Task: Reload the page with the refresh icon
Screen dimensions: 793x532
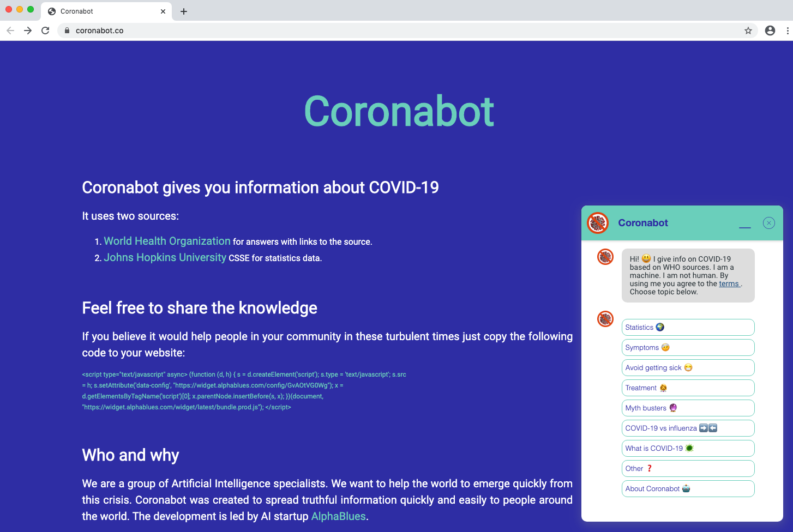Action: (45, 31)
